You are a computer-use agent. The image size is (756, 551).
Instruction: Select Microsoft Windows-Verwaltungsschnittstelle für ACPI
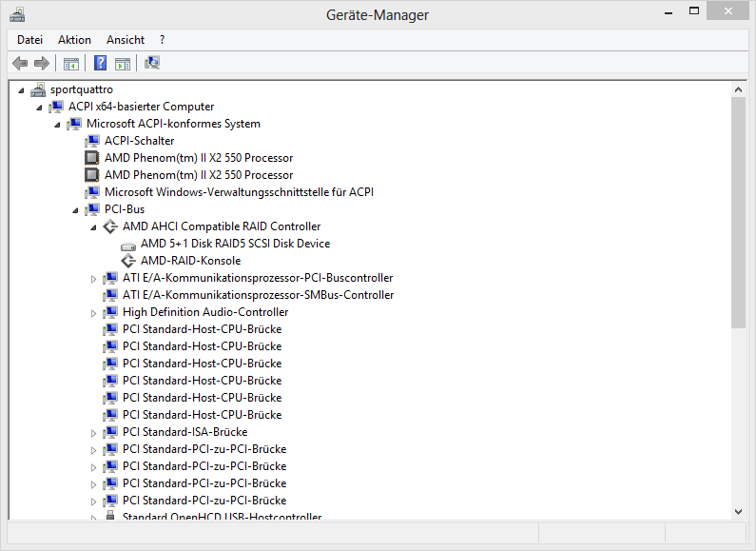pos(239,192)
